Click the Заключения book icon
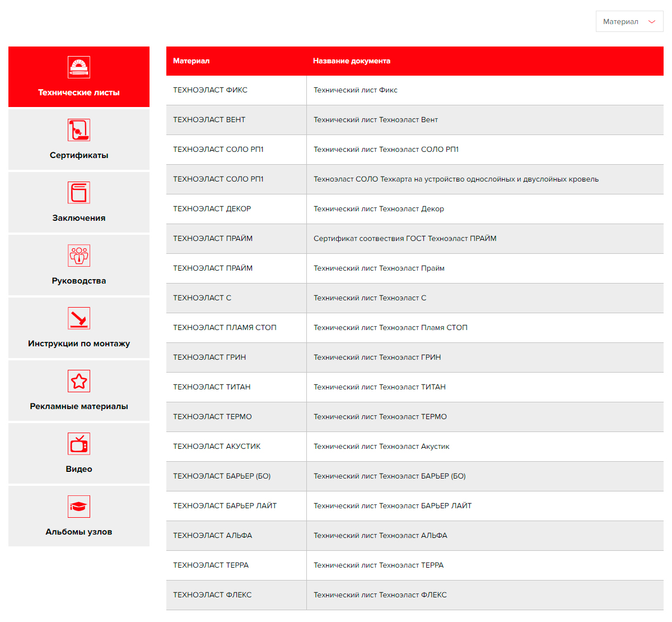 click(79, 193)
